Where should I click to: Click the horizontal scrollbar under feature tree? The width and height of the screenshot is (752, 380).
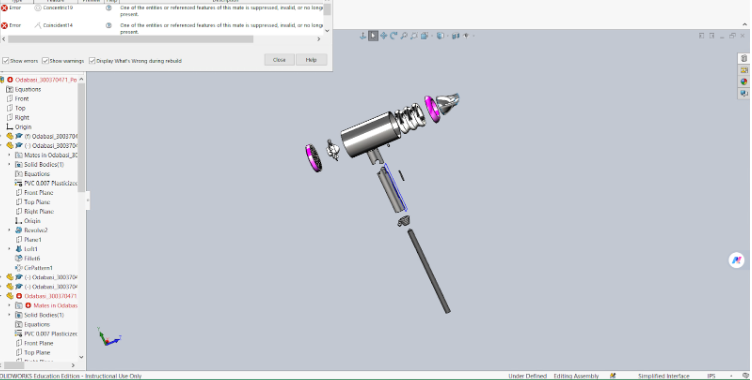pyautogui.click(x=14, y=366)
